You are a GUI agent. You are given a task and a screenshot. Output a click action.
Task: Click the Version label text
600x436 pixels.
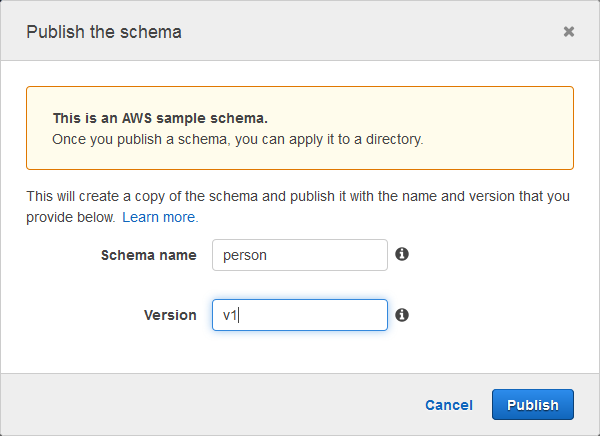tap(170, 315)
